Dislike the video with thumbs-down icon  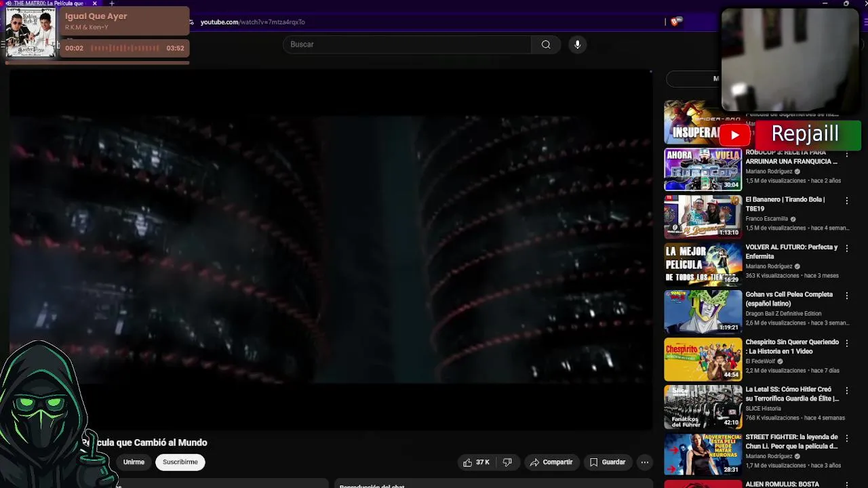507,462
